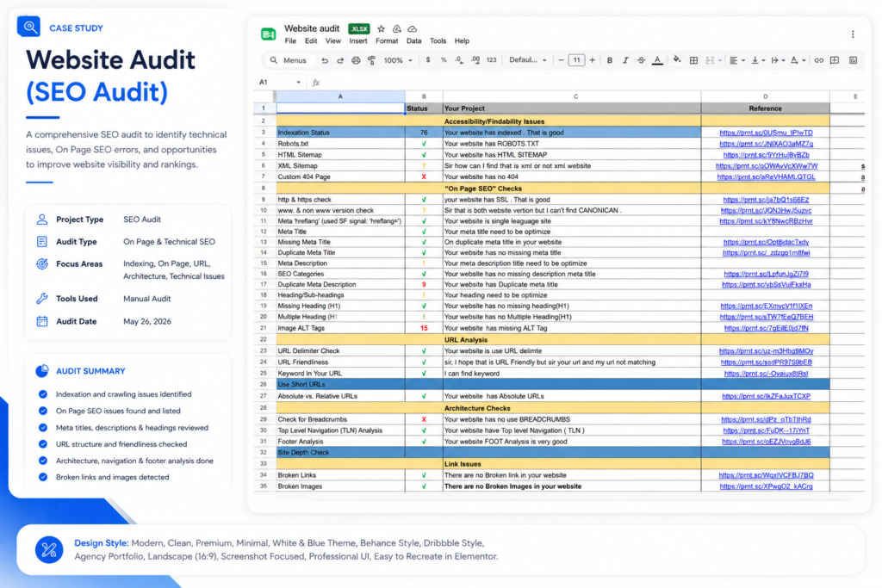The width and height of the screenshot is (882, 588).
Task: Click the Borders icon
Action: tap(693, 60)
